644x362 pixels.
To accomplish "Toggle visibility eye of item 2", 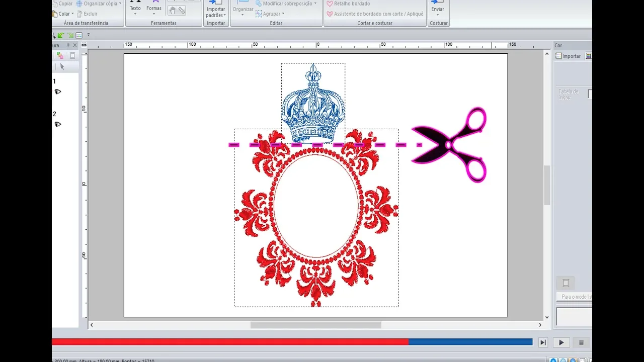I will coord(58,124).
